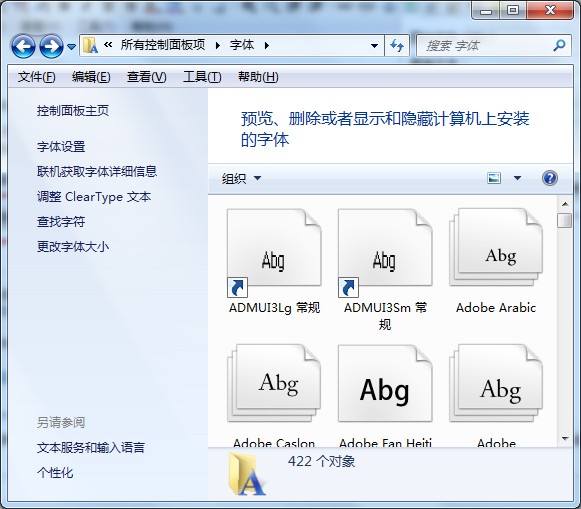Open the 帮助(H) menu

[258, 77]
